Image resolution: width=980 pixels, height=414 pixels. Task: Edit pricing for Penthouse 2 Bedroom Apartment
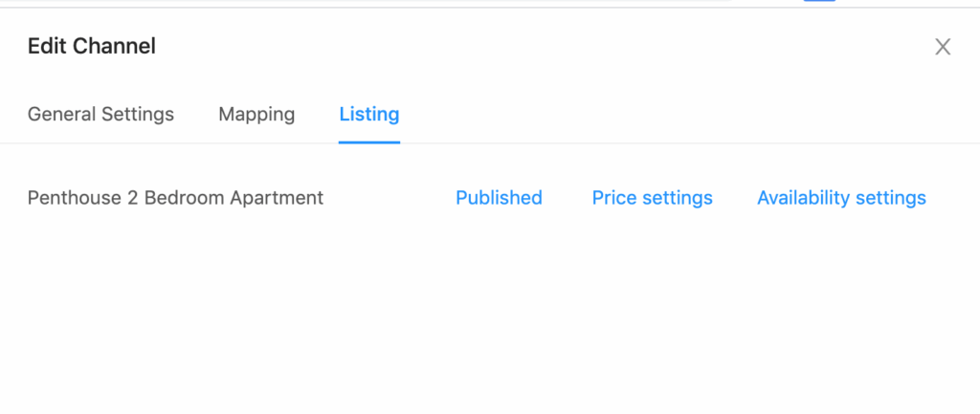coord(652,198)
